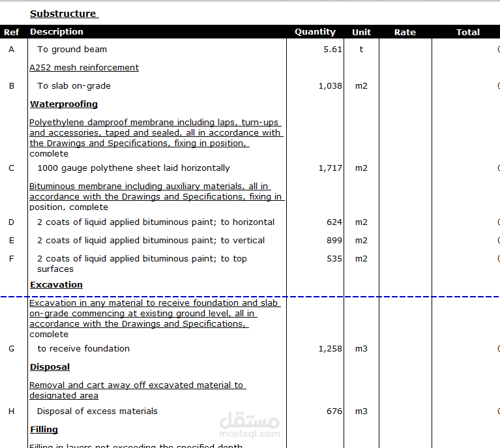This screenshot has width=500, height=448.
Task: Select the 'Filling' section heading
Action: (x=44, y=429)
